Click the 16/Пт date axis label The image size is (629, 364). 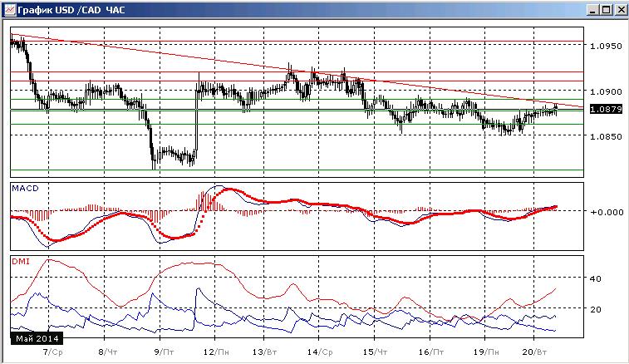click(431, 352)
